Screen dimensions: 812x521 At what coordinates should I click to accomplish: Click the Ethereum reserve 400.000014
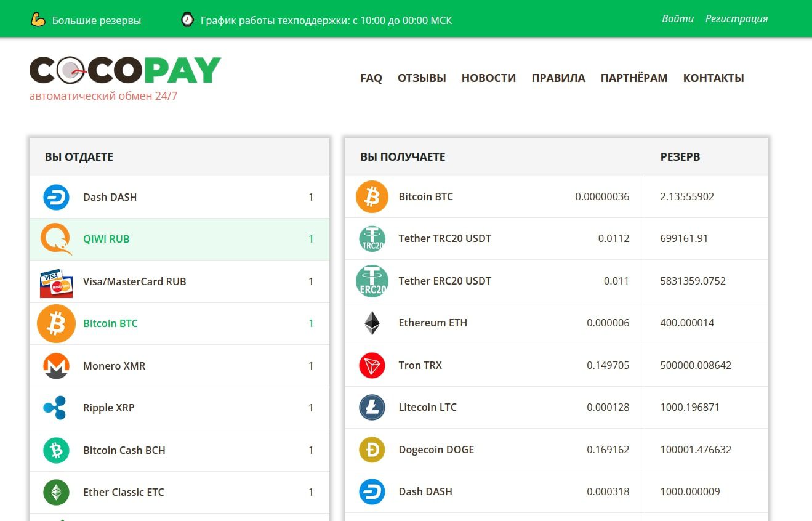click(x=687, y=323)
